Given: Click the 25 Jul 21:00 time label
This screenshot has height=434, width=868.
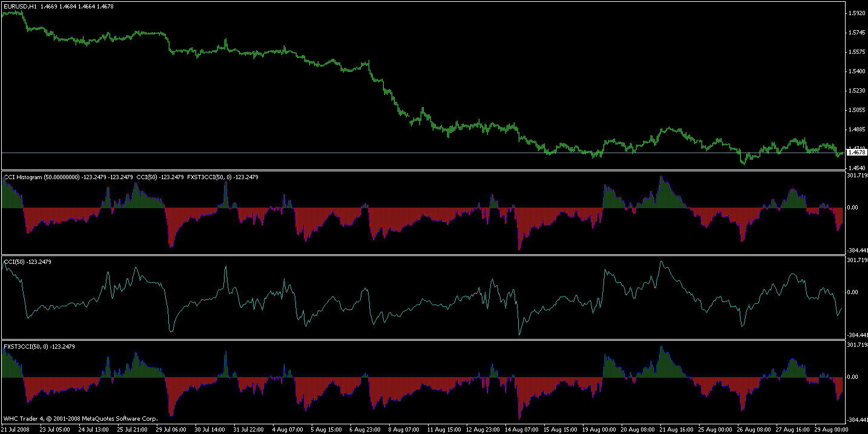Looking at the screenshot, I should pos(133,429).
